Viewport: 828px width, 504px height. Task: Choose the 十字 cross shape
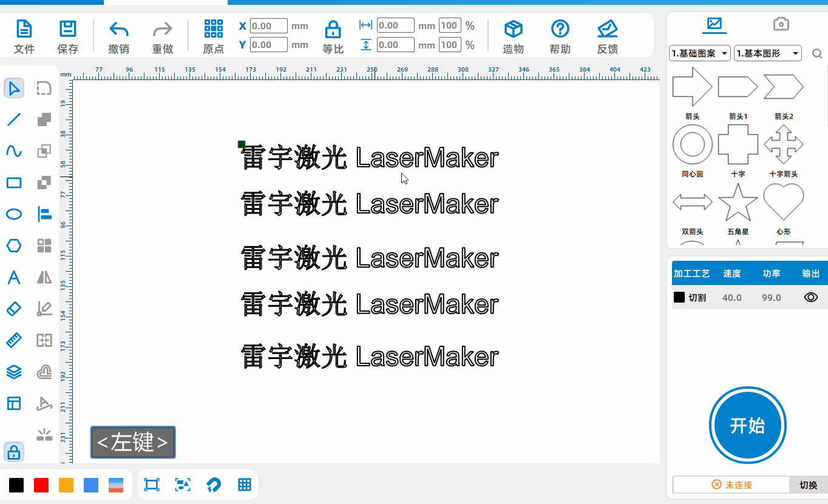[738, 144]
